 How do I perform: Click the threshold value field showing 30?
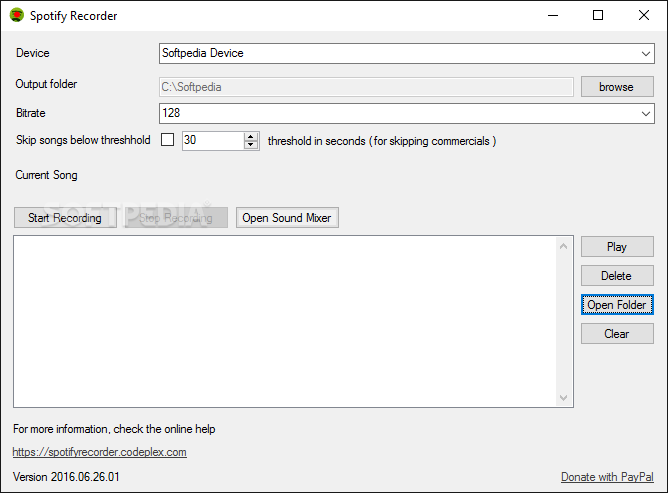(213, 140)
